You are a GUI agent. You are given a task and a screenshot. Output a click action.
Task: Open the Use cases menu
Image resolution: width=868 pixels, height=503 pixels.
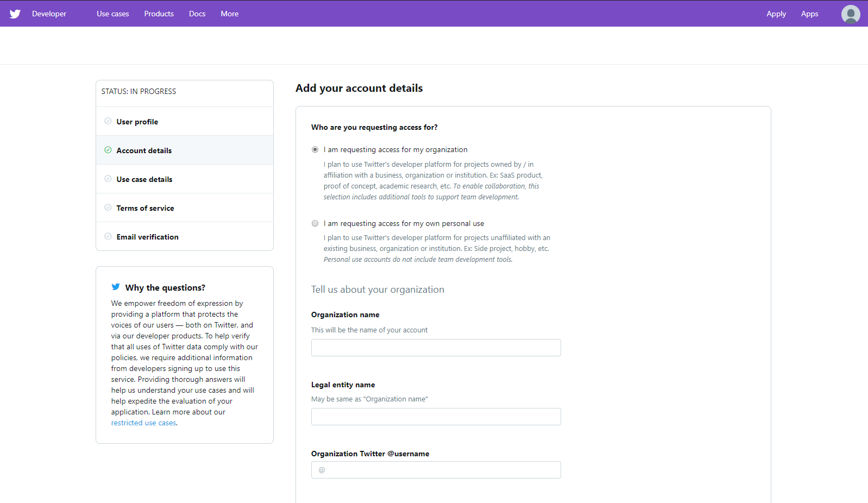(x=113, y=14)
